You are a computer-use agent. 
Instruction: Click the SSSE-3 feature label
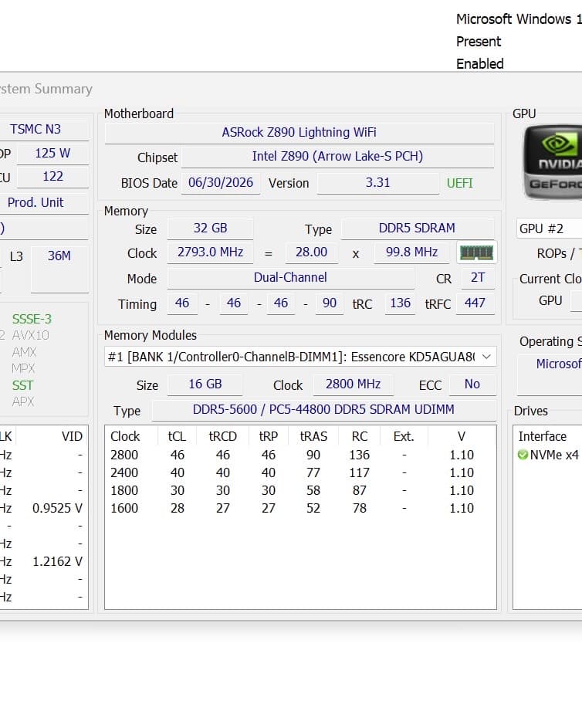32,320
